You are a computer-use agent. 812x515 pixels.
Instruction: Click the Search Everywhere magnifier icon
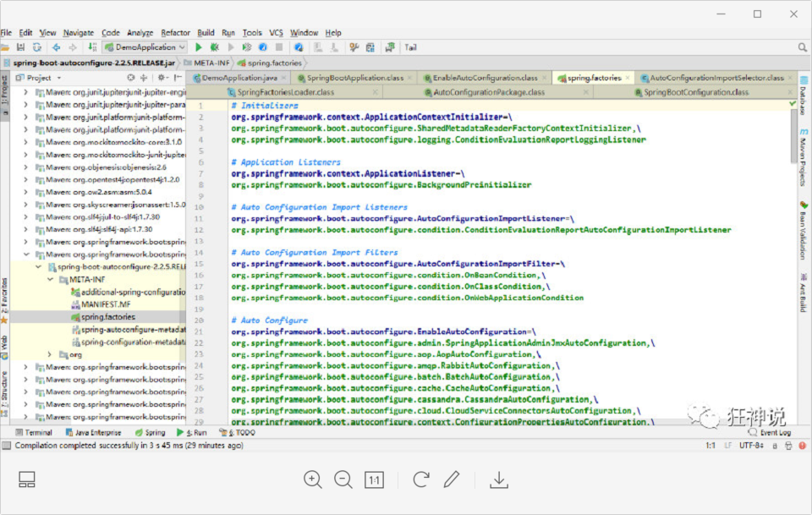802,47
